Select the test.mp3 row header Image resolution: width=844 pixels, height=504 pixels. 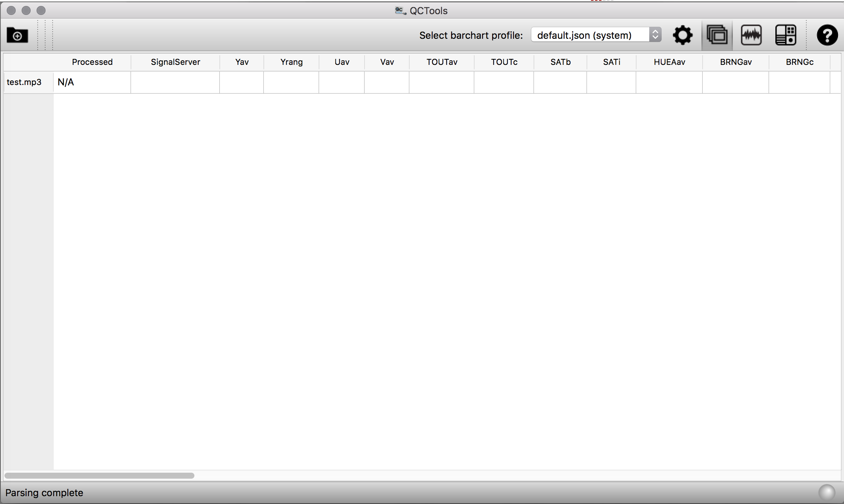25,82
